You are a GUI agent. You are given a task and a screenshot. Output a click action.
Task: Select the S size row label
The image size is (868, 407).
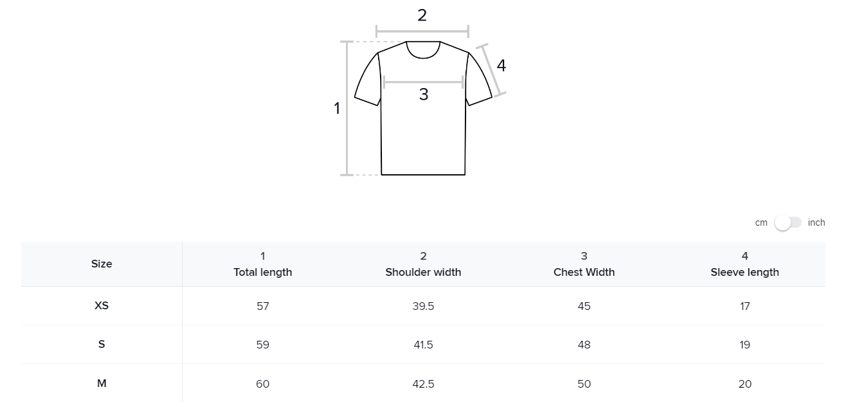tap(102, 344)
